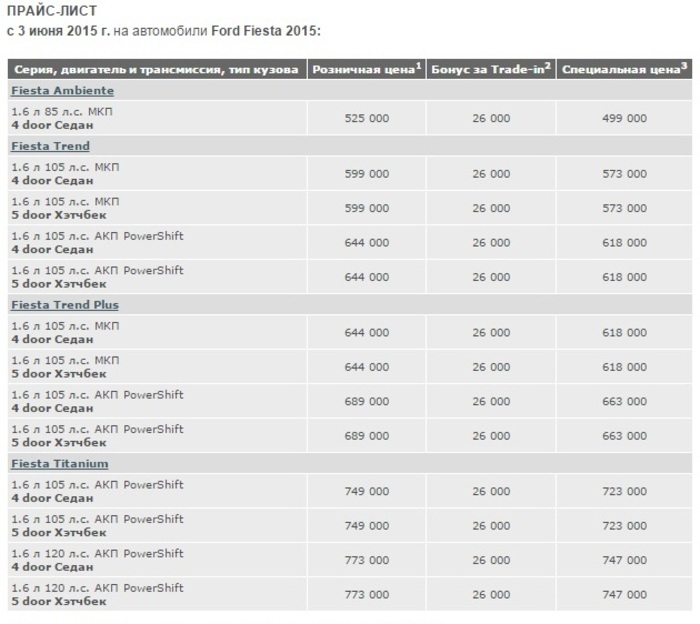Click footnote marker 3 on Специальная цена

684,66
